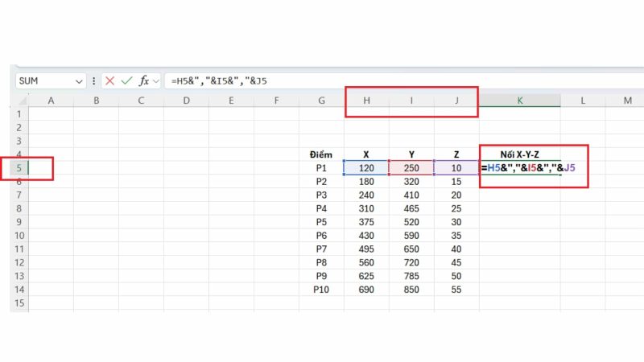Select row 8 header
This screenshot has height=362, width=644.
[19, 208]
